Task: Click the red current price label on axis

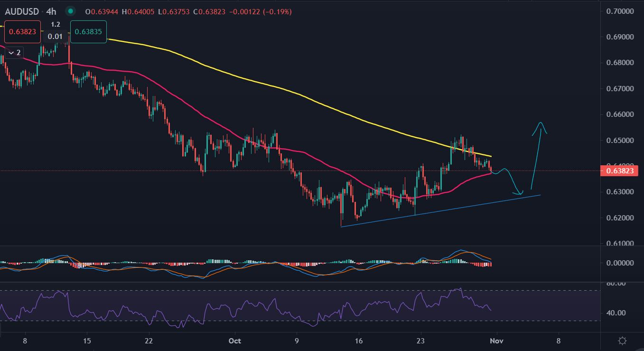Action: 619,171
